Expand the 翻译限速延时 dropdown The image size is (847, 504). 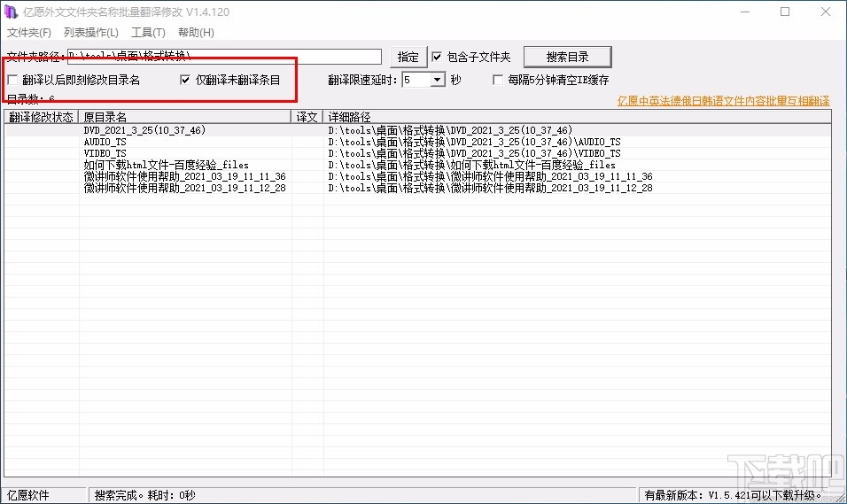click(x=438, y=80)
